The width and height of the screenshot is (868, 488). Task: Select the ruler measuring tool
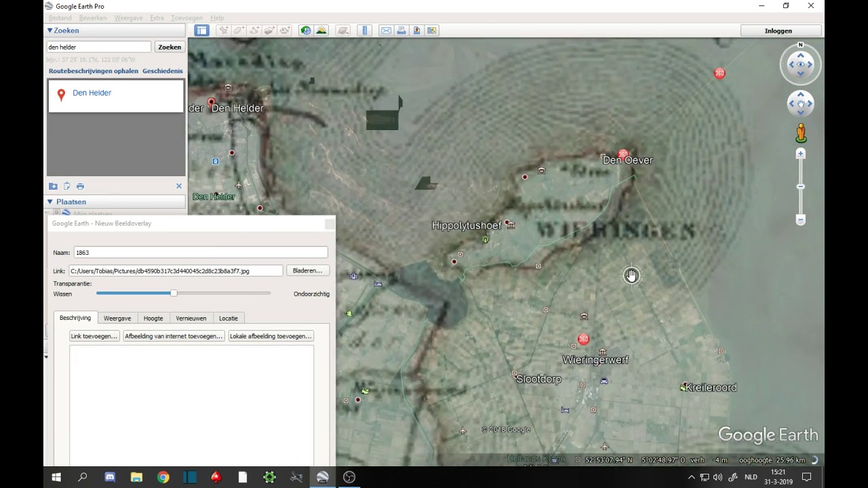click(x=365, y=30)
